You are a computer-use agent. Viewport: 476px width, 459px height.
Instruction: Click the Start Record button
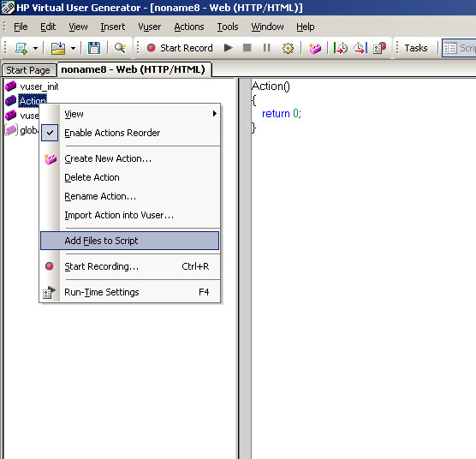[180, 48]
